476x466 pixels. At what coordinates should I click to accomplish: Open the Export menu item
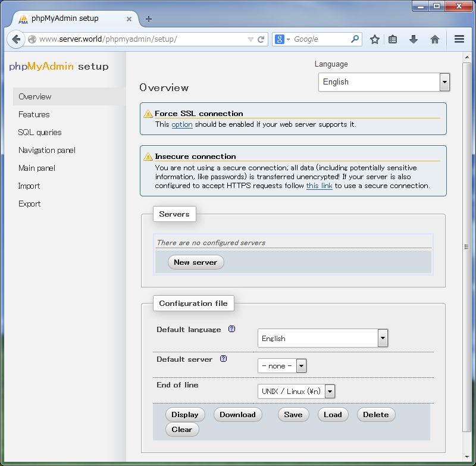pos(29,204)
